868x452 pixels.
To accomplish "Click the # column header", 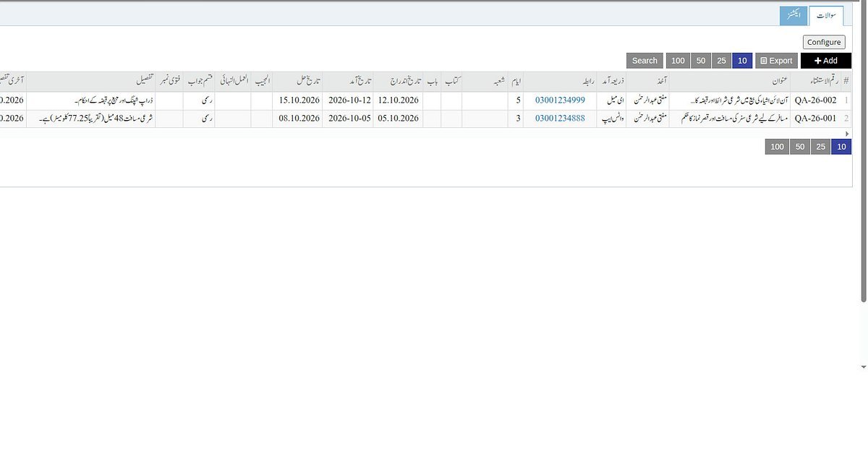I will (846, 81).
